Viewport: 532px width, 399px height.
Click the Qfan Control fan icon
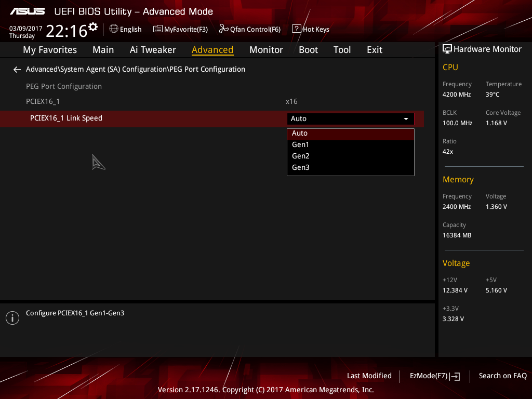[x=223, y=29]
